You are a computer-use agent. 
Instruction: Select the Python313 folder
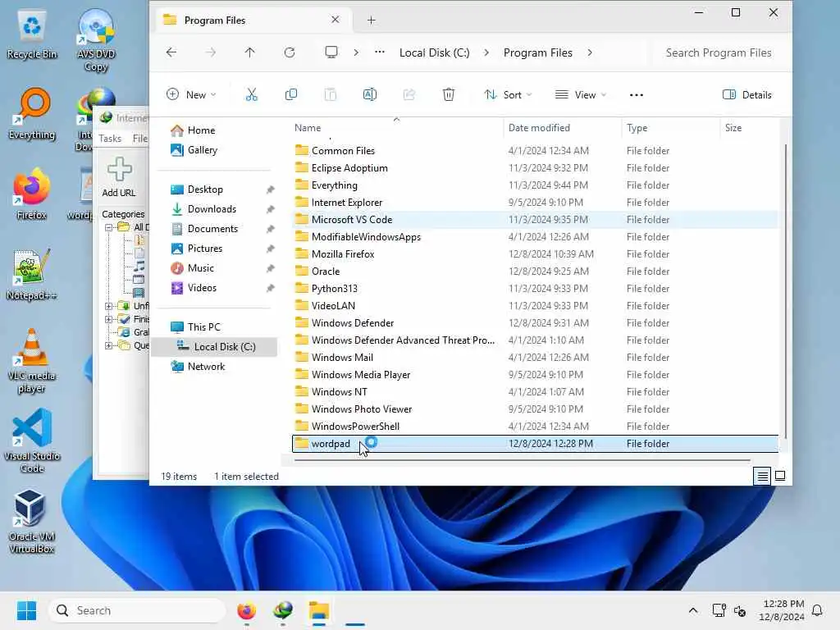pos(535,288)
